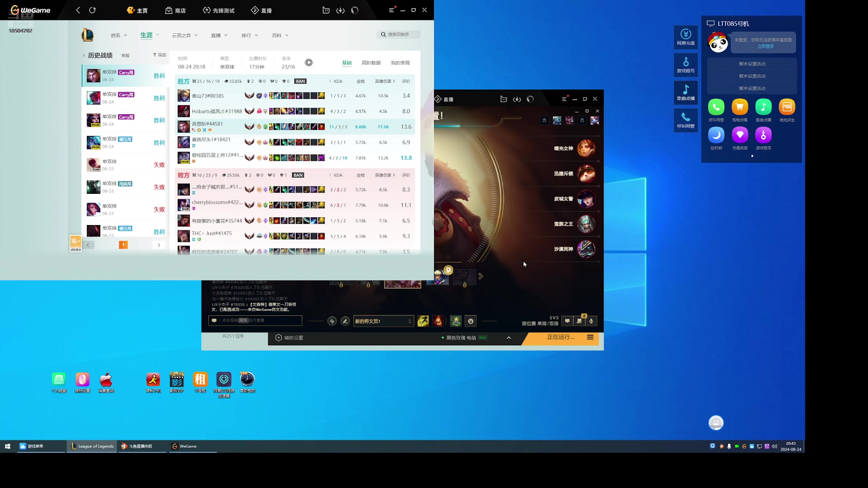Click the Flash summoner spell icon

pyautogui.click(x=423, y=321)
